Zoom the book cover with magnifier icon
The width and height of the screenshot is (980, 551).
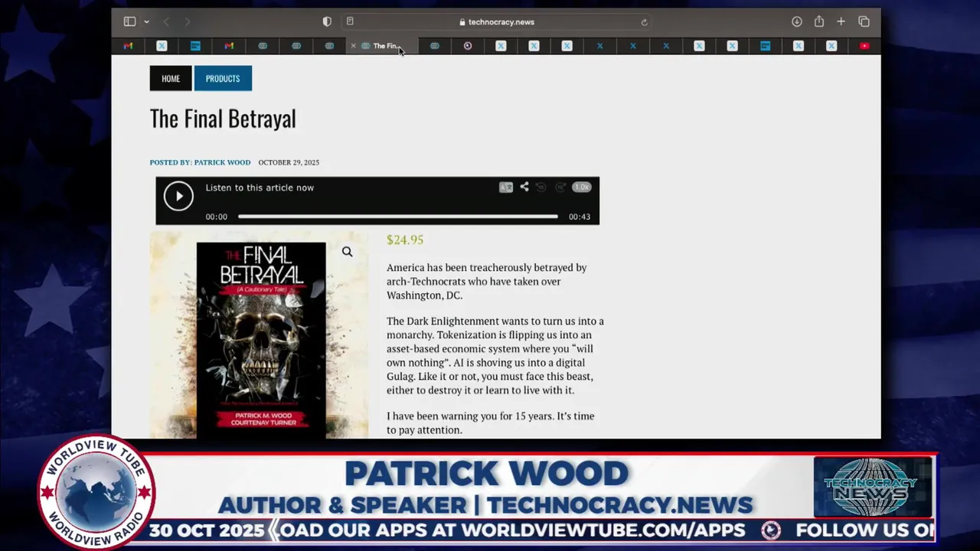click(347, 252)
